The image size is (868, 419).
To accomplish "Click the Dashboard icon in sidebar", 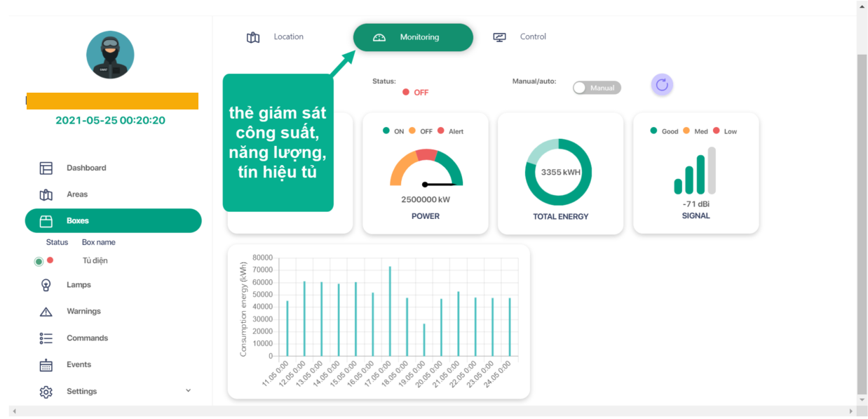I will pyautogui.click(x=46, y=168).
